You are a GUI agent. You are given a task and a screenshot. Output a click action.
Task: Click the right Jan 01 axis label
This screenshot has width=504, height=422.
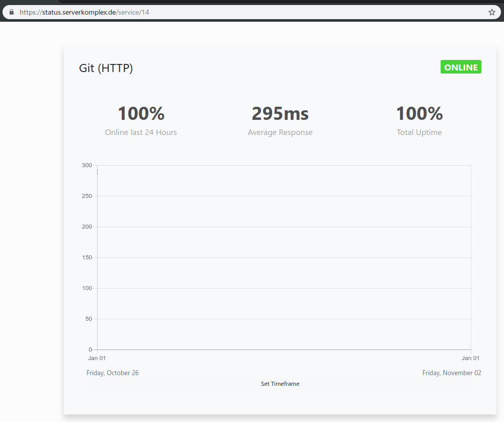470,358
